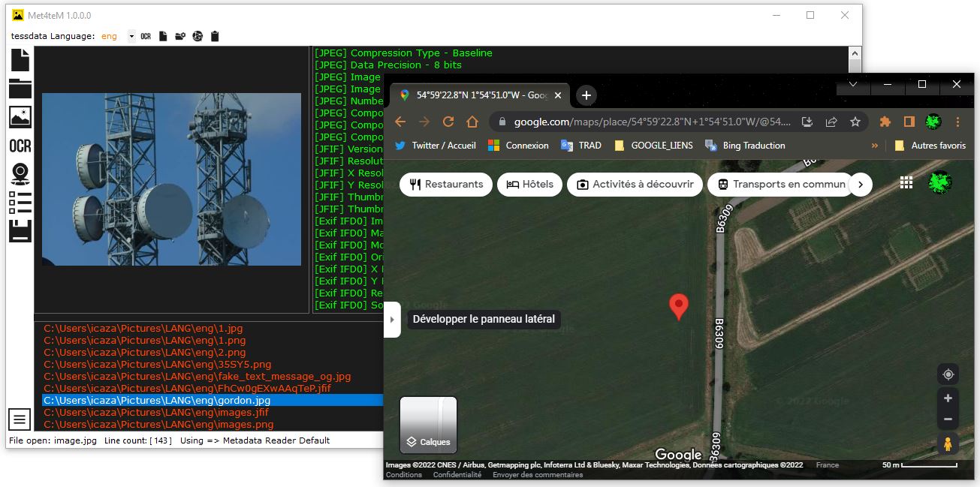Go back in the Chrome browser
Screen dimensions: 980x487
tap(400, 122)
